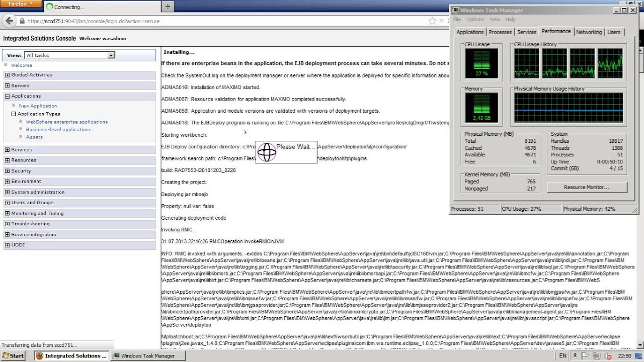Expand the Resources section
This screenshot has height=362, width=644.
click(x=8, y=160)
